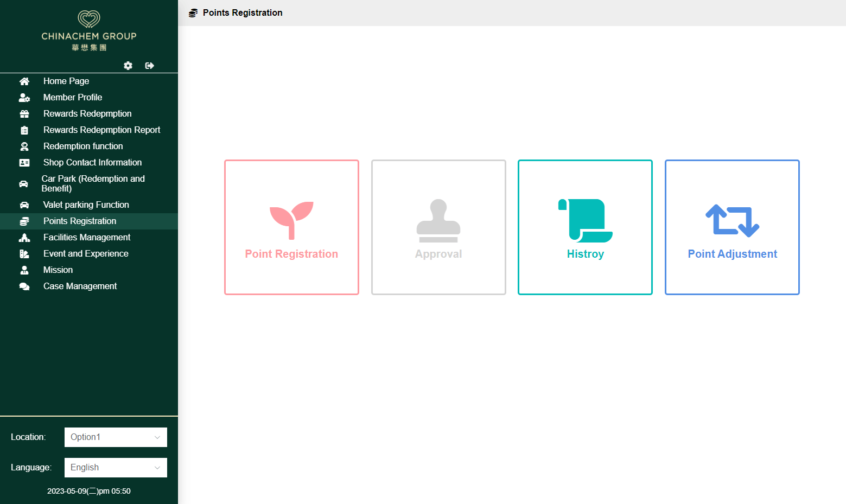846x504 pixels.
Task: Click the house icon beside Home Page
Action: pos(24,81)
